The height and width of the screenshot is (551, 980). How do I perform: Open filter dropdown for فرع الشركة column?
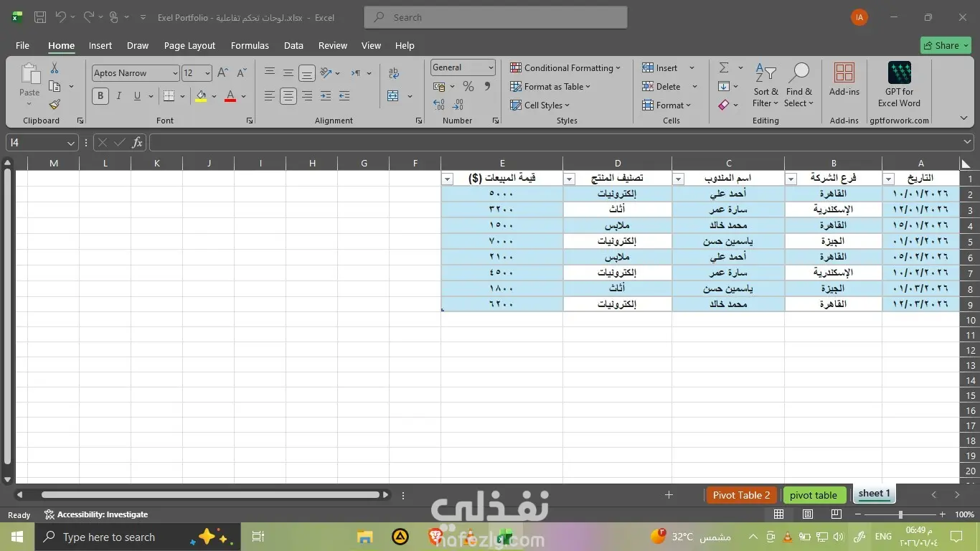tap(791, 179)
